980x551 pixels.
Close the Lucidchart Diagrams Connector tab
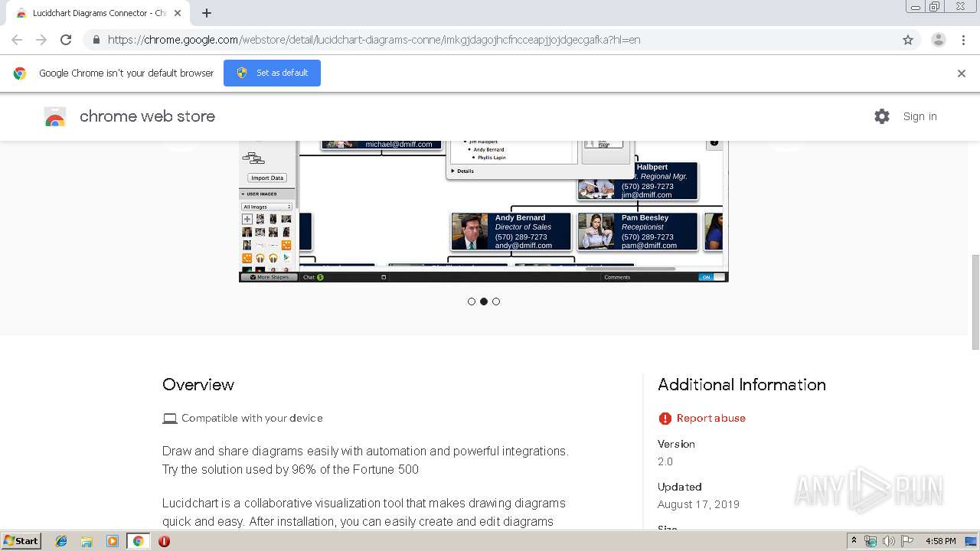coord(178,13)
